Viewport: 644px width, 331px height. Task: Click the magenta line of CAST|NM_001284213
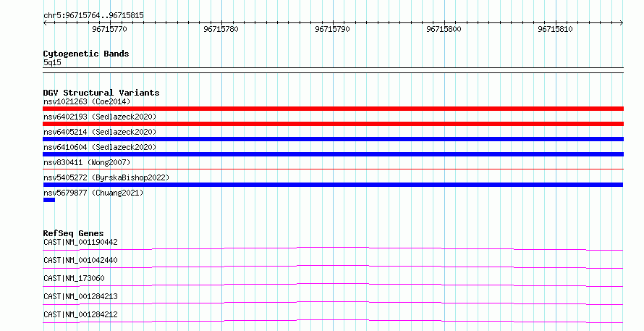pos(333,303)
